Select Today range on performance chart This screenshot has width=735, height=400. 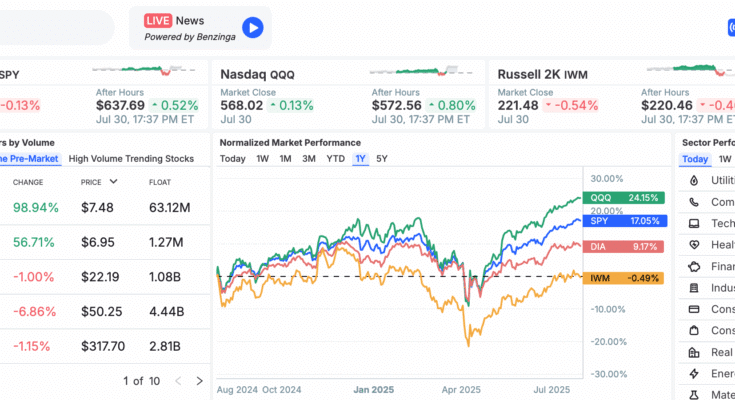coord(232,158)
